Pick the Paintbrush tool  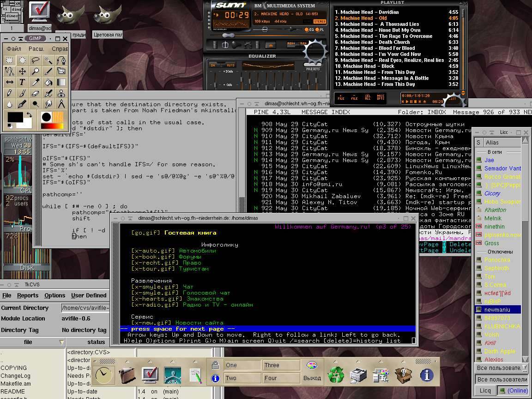(x=22, y=93)
